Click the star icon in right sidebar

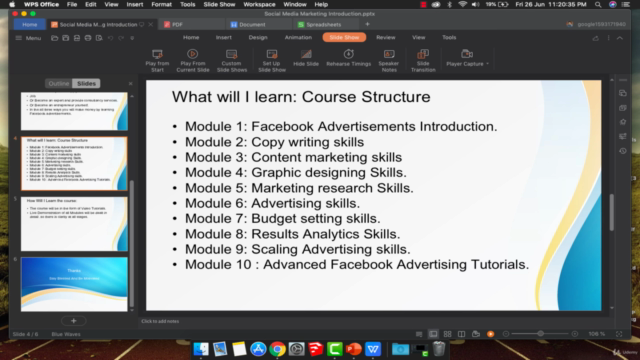coord(622,122)
